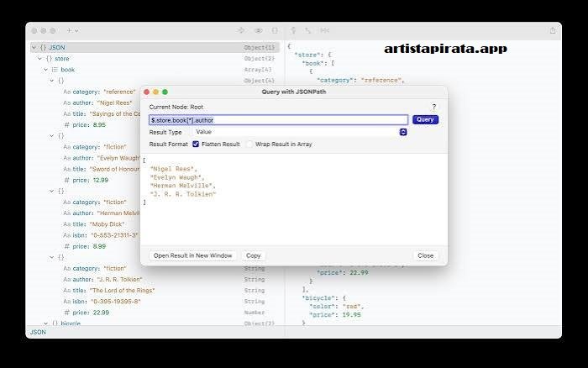Click the Aa icon beside category "reference"

coord(66,92)
